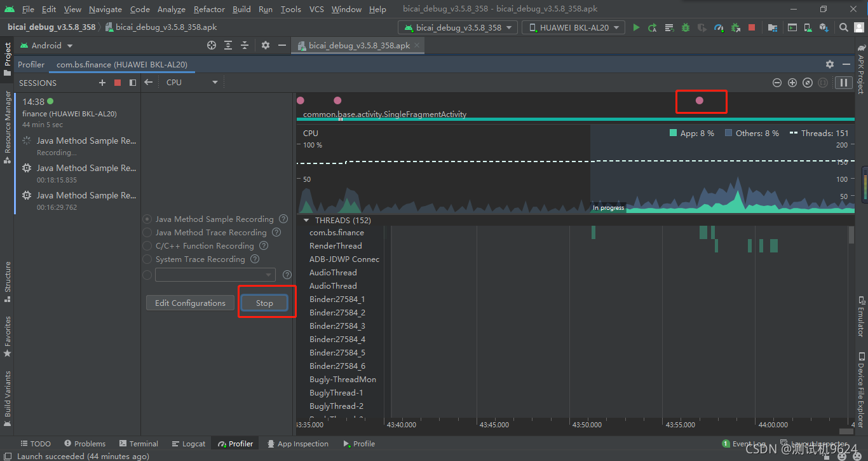868x461 pixels.
Task: Collapse the THREADS (152) section
Action: point(306,220)
